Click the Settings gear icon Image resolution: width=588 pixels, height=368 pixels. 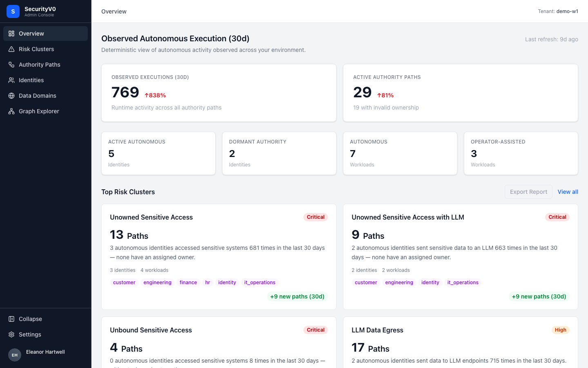11,334
